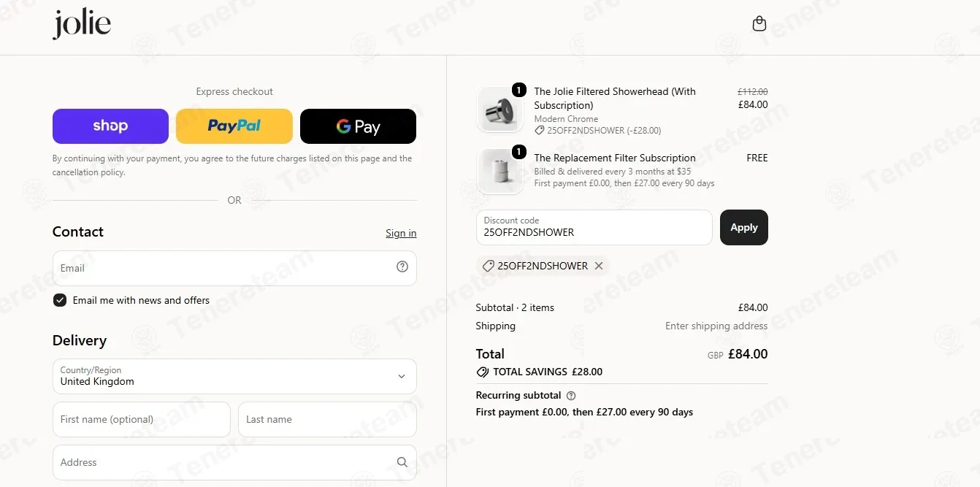Open the Sign in link
Image resolution: width=980 pixels, height=487 pixels.
401,233
